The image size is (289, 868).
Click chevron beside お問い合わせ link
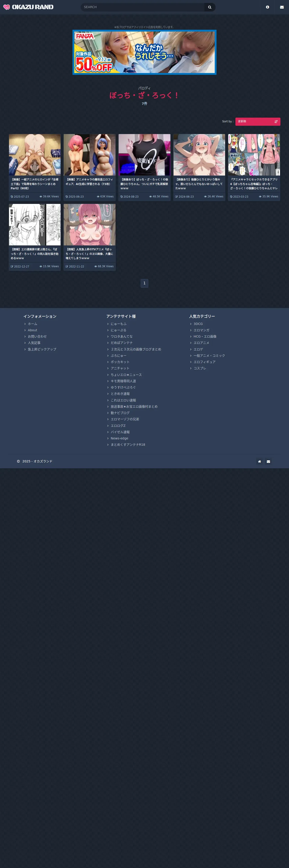[25, 336]
